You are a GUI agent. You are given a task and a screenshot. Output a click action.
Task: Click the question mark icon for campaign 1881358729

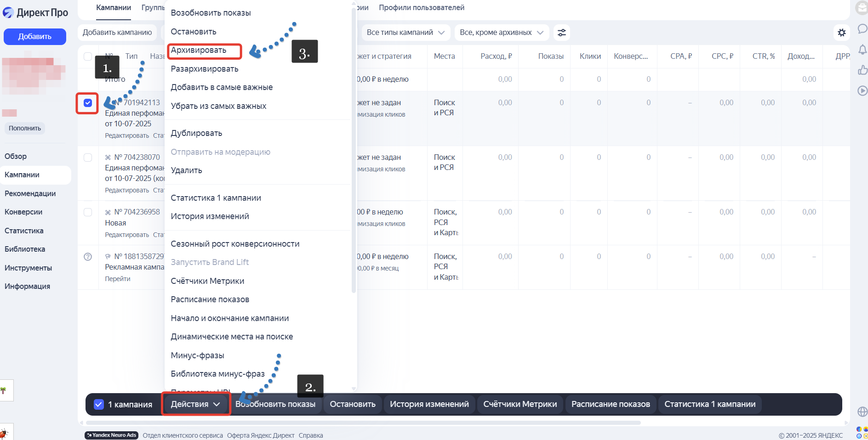click(x=88, y=257)
